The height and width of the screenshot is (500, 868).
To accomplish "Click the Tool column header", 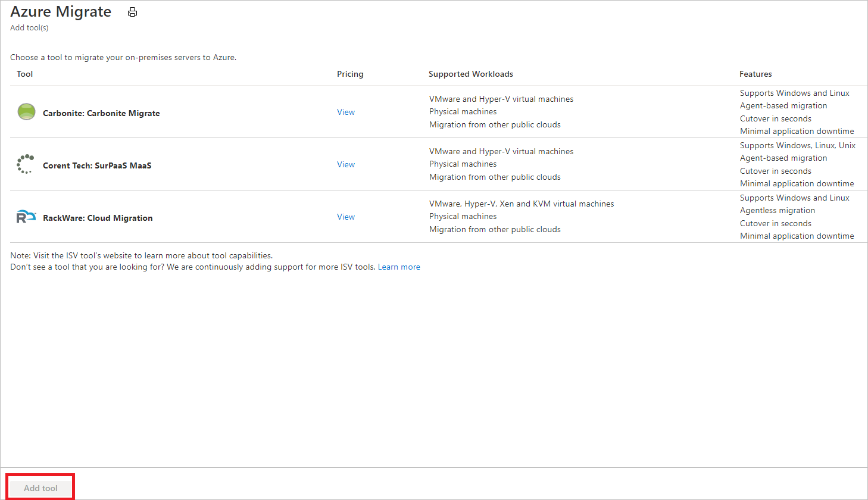I will 25,74.
